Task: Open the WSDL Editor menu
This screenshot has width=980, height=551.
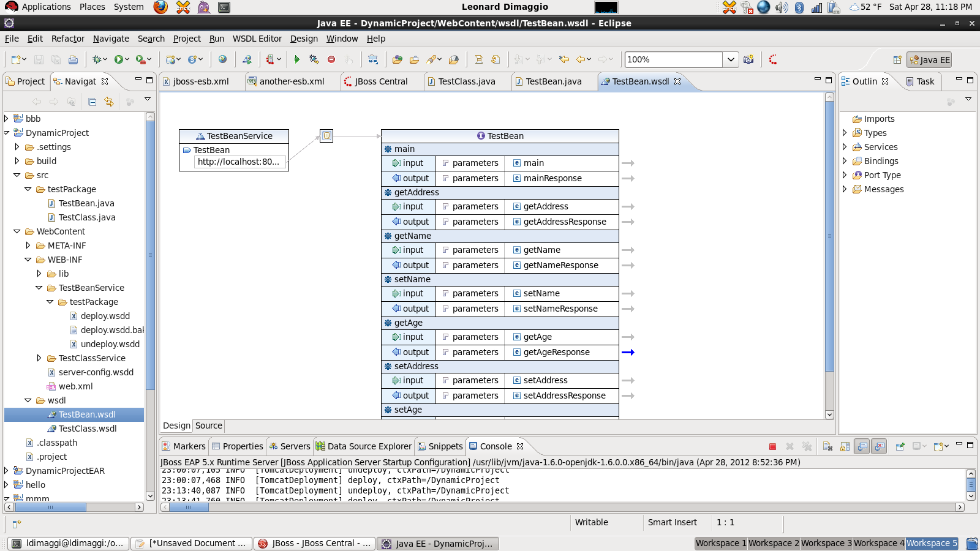Action: pyautogui.click(x=257, y=39)
